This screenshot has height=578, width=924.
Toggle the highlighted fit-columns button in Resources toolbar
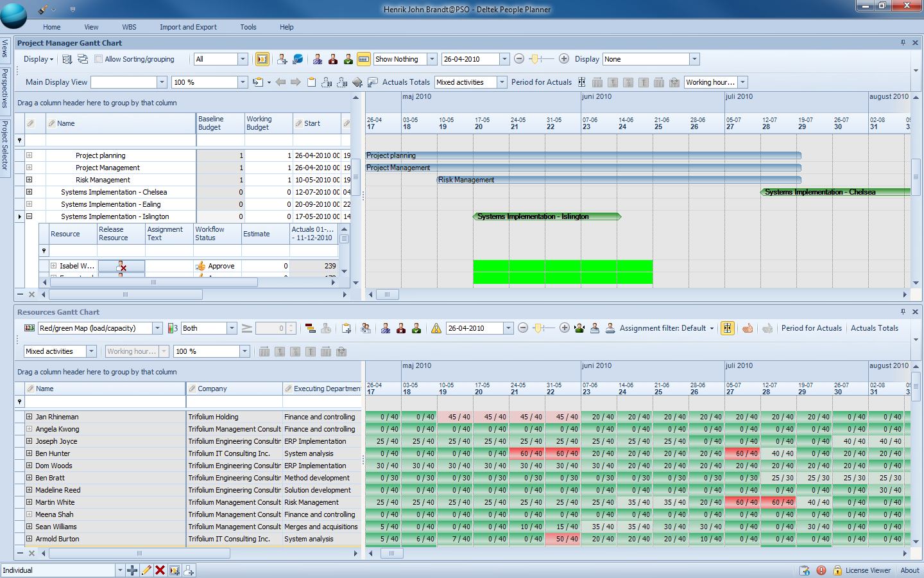[x=727, y=328]
